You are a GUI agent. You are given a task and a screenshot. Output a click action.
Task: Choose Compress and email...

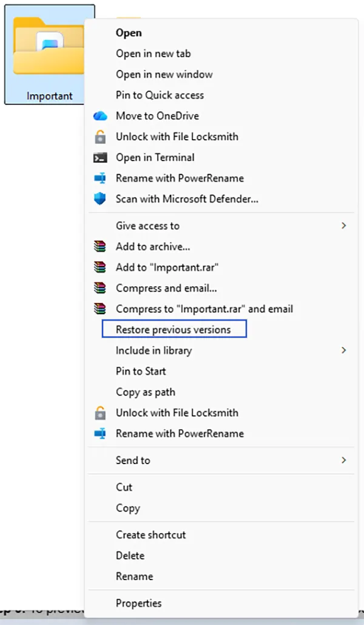pos(166,288)
